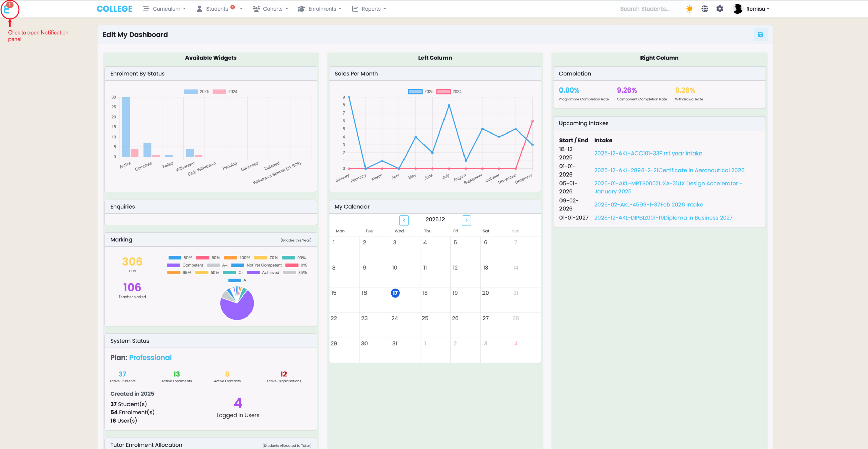Open the notification panel logo icon

(7, 9)
